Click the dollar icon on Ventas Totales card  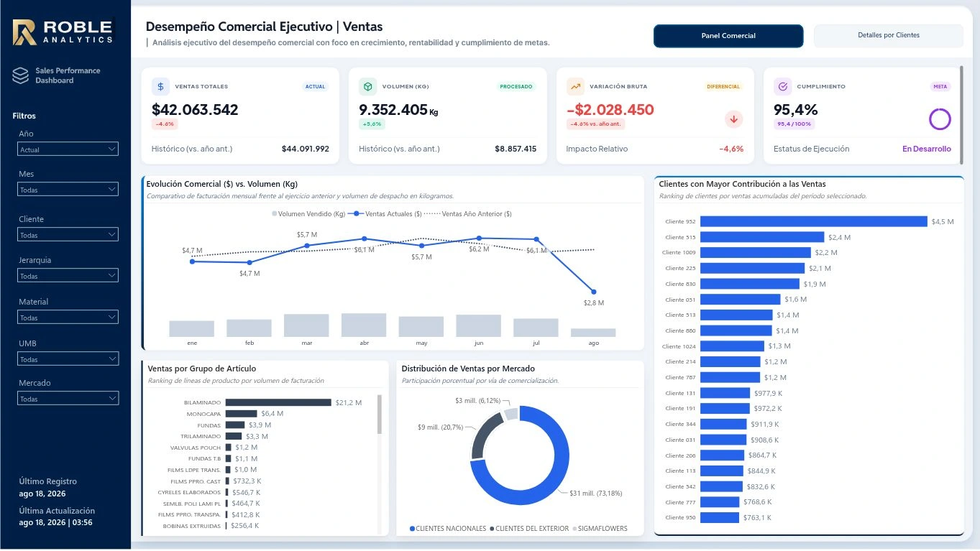[160, 86]
